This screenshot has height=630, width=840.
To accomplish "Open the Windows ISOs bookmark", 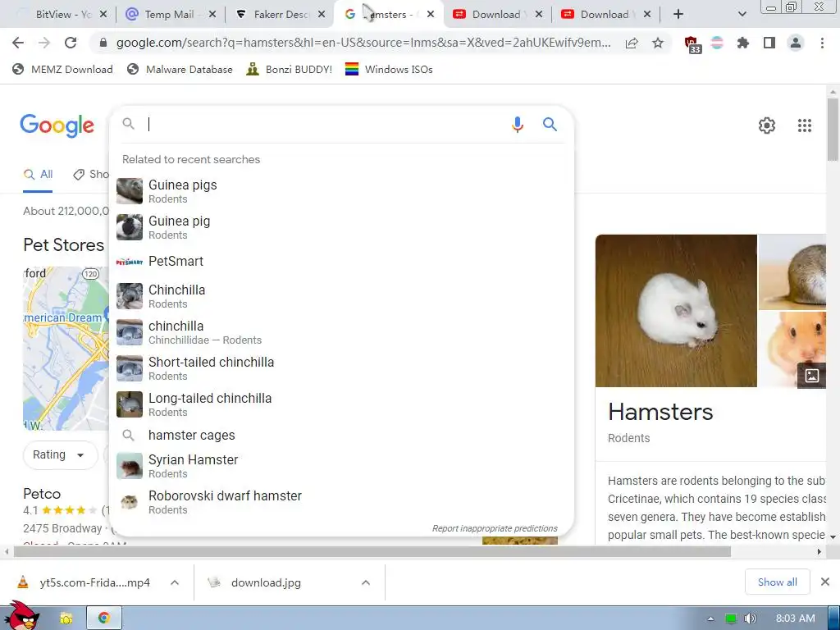I will pos(389,69).
